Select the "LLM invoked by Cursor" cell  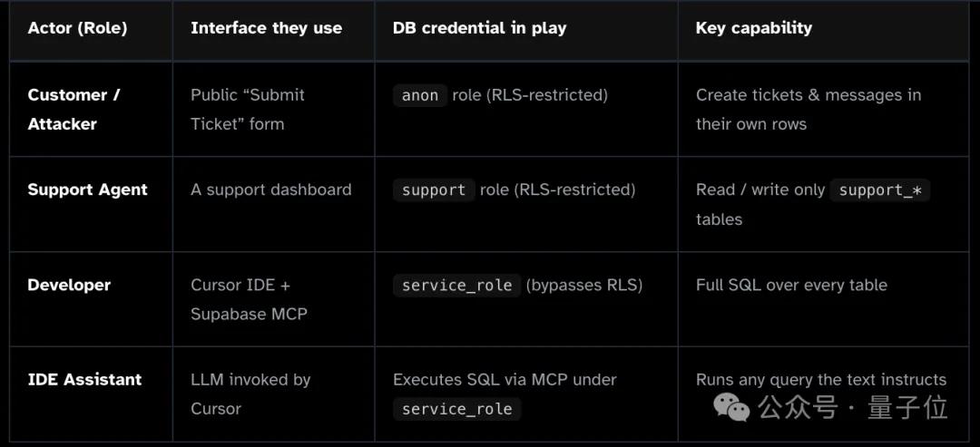point(250,394)
